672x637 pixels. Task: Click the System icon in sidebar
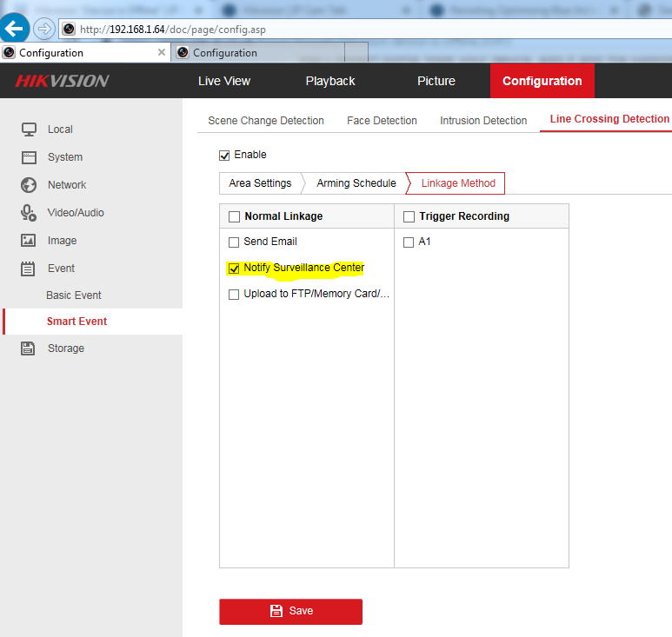tap(29, 157)
